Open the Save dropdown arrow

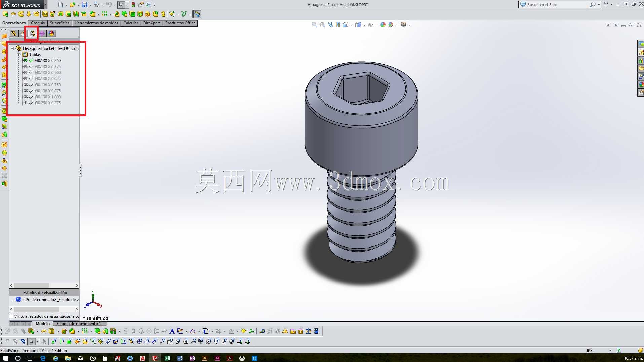[x=90, y=5]
